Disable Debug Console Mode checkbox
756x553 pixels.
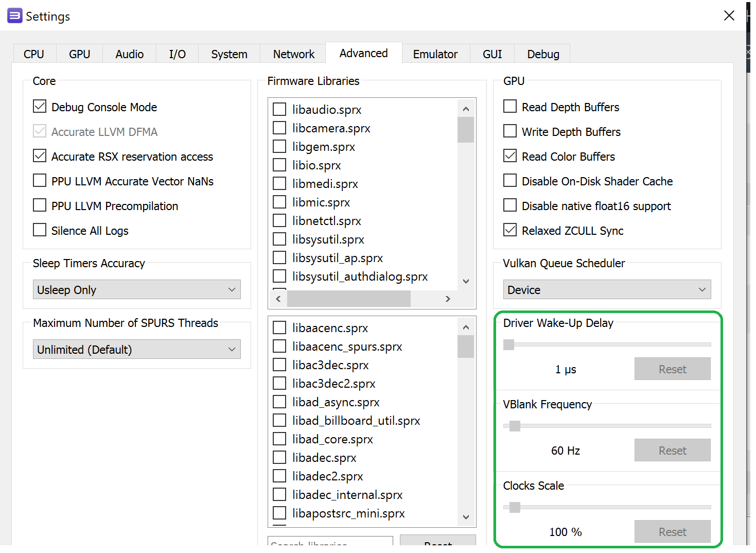(40, 107)
